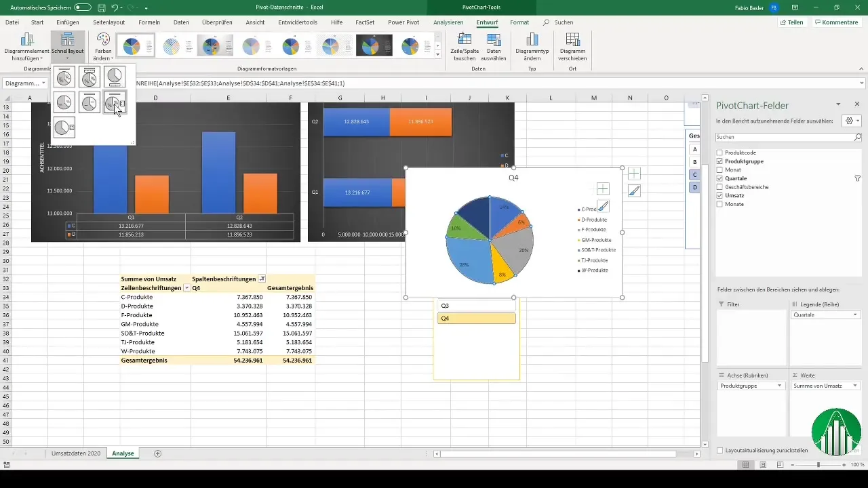Open Produktgruppe dropdown in Achse area

click(779, 385)
